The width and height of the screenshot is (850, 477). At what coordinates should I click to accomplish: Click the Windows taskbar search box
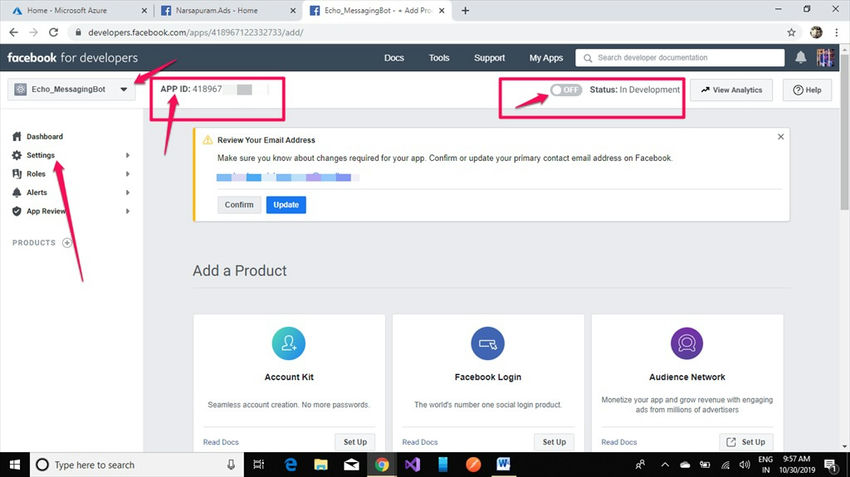(x=136, y=465)
